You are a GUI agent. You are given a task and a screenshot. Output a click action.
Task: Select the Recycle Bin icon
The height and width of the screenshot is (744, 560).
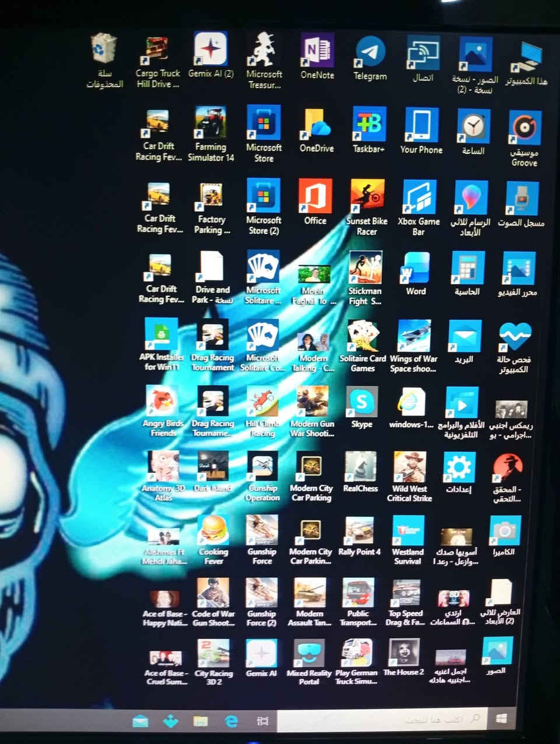click(x=105, y=50)
